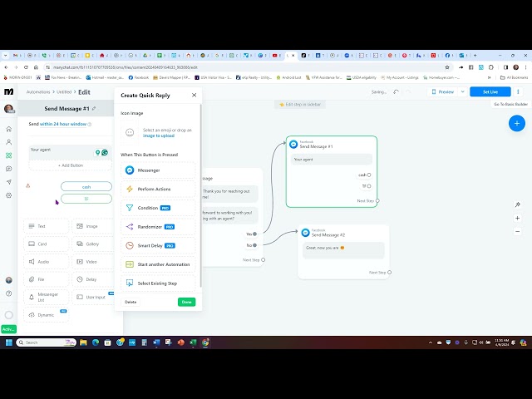Image resolution: width=532 pixels, height=399 pixels.
Task: Open the three-dot menu beside Set Live
Action: tap(518, 91)
